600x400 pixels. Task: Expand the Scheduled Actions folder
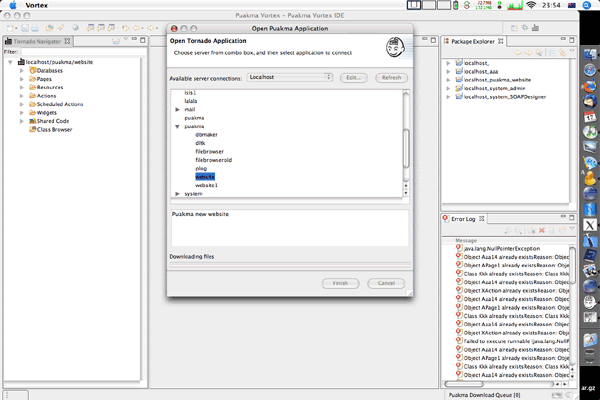coord(22,104)
